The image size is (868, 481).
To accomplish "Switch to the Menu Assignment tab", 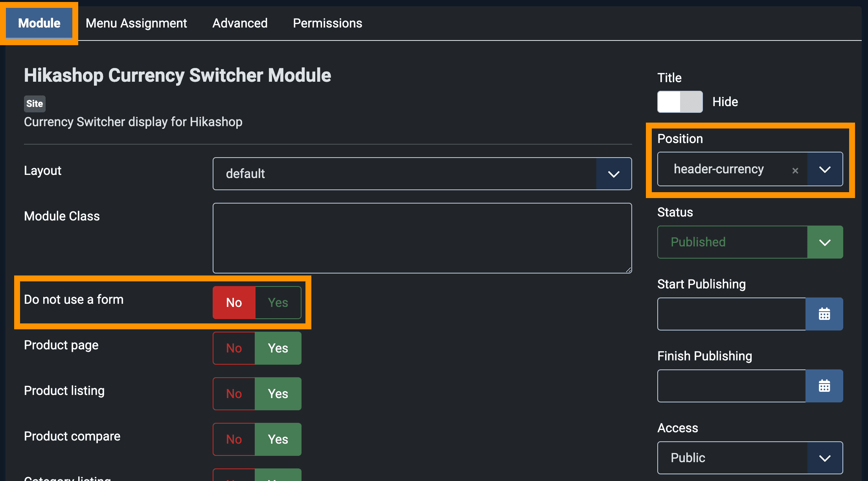I will coord(136,23).
